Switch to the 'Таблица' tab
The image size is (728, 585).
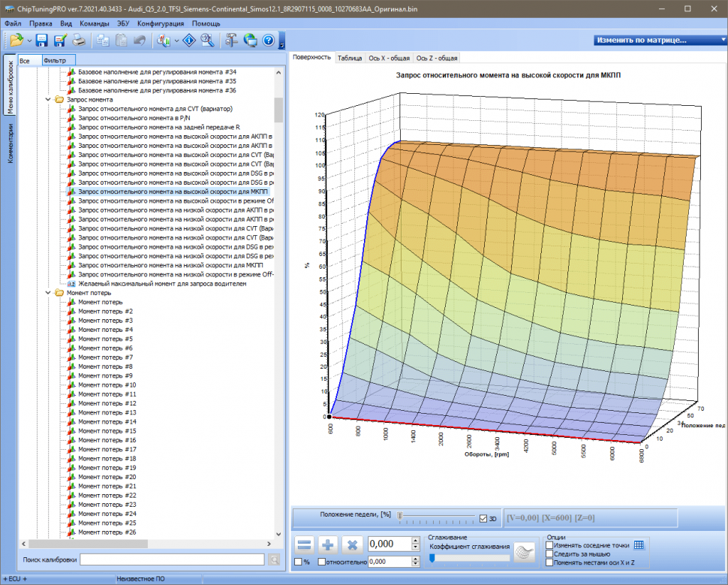click(349, 58)
